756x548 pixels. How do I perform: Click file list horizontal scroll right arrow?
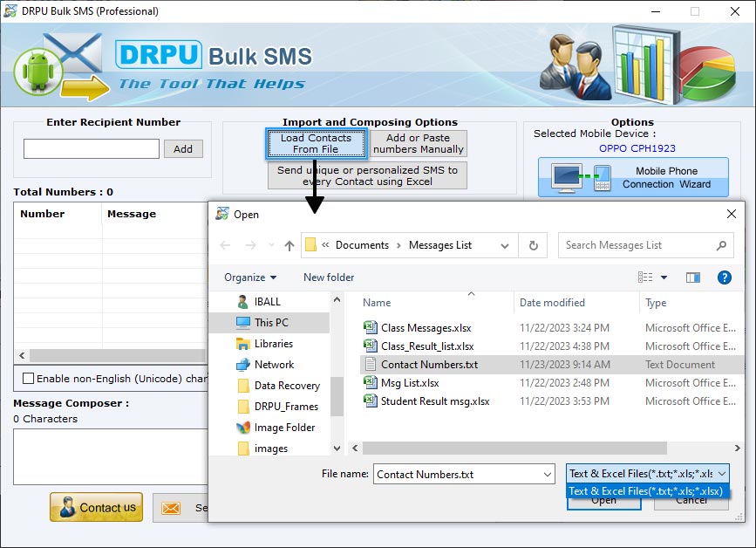pos(737,449)
